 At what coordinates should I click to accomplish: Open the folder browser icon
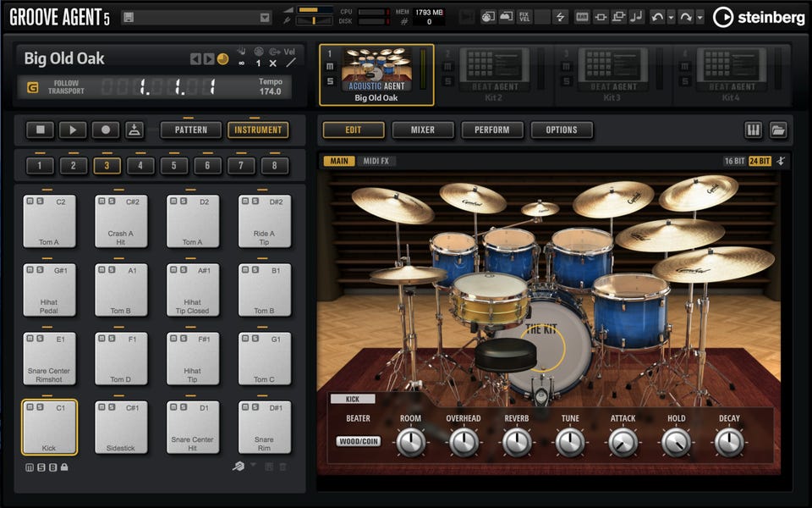778,130
